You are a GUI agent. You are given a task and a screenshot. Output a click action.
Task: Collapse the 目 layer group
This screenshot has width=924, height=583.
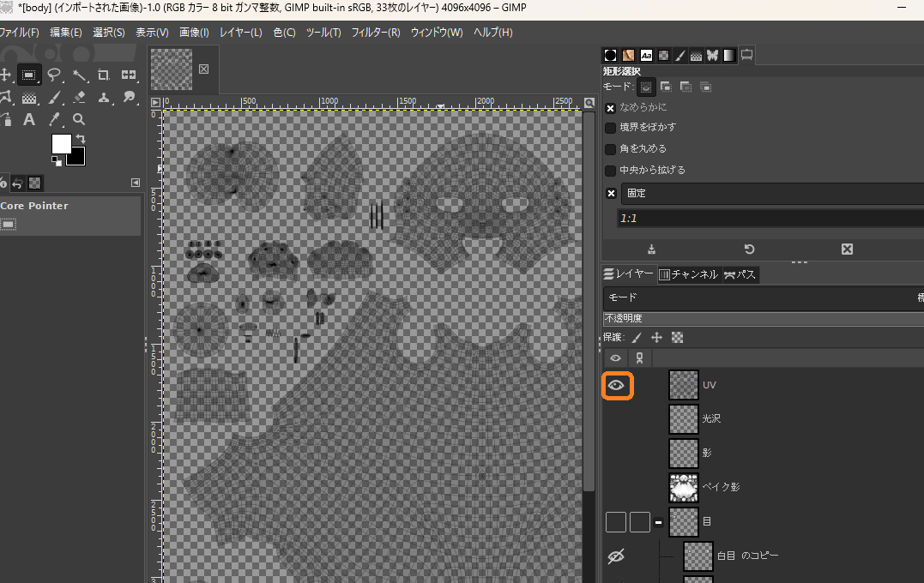658,522
